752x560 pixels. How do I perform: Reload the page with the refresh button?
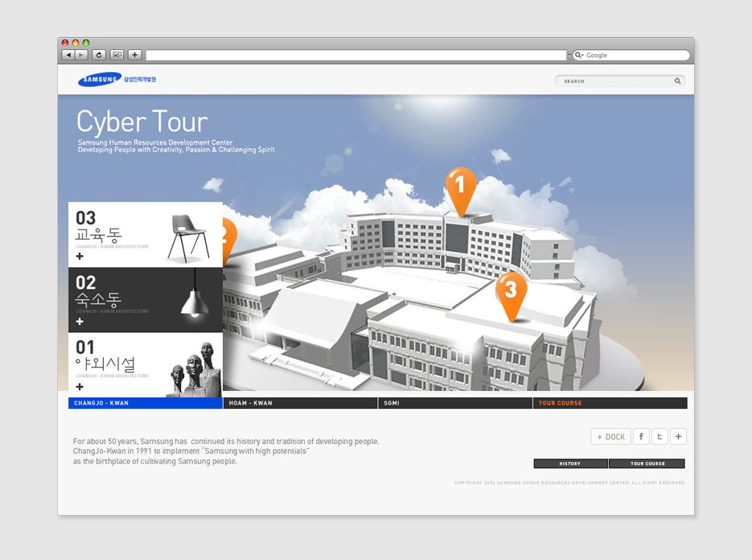(x=99, y=56)
